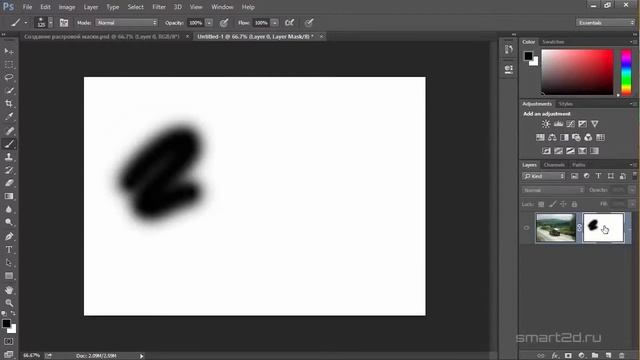Viewport: 640px width, 360px height.
Task: Toggle the brush panel button
Action: coord(64,23)
